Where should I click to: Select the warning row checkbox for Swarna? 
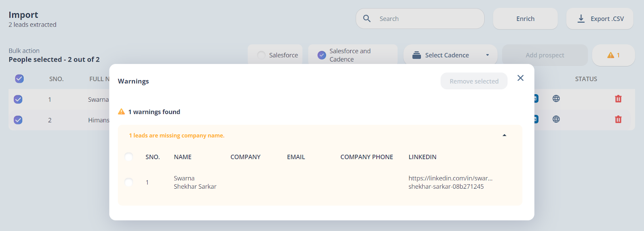(129, 182)
